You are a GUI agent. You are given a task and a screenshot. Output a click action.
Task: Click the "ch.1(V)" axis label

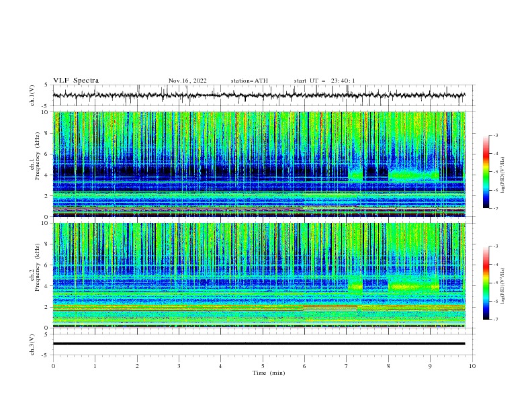point(32,95)
